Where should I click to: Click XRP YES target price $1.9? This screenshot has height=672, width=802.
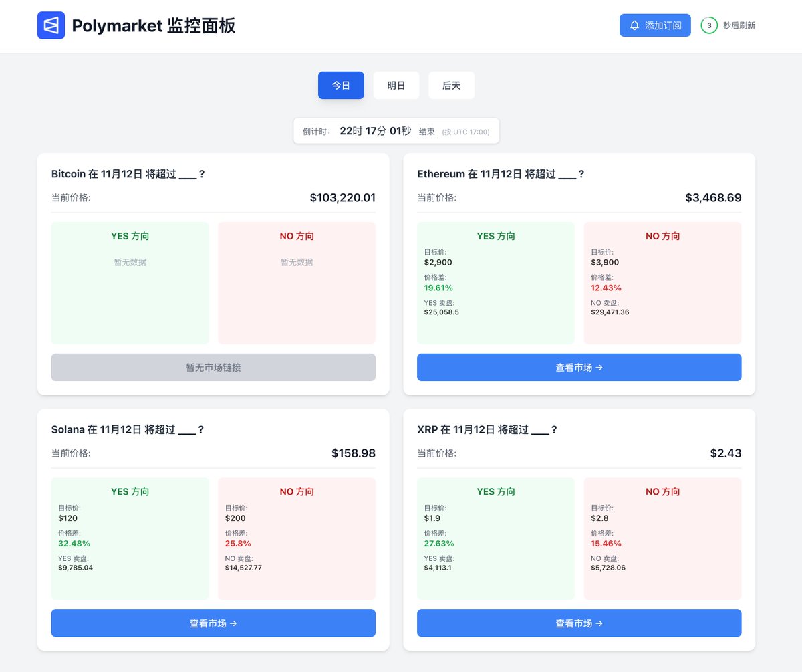pos(432,518)
